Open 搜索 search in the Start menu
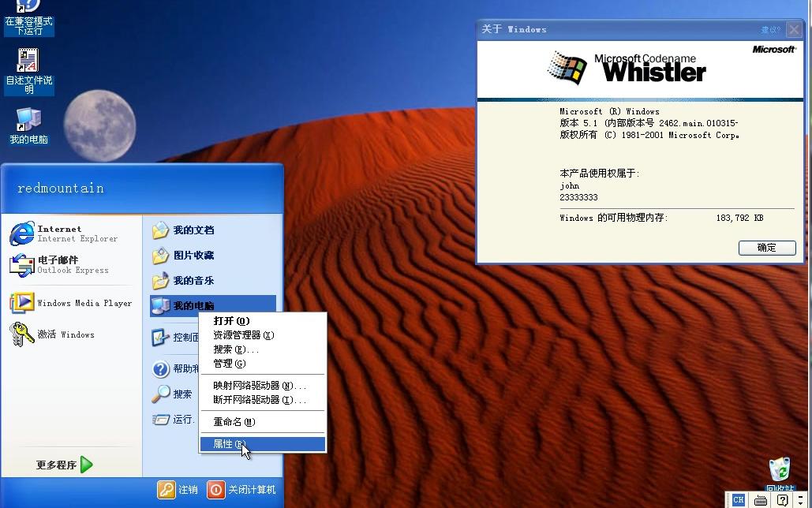 click(x=173, y=394)
